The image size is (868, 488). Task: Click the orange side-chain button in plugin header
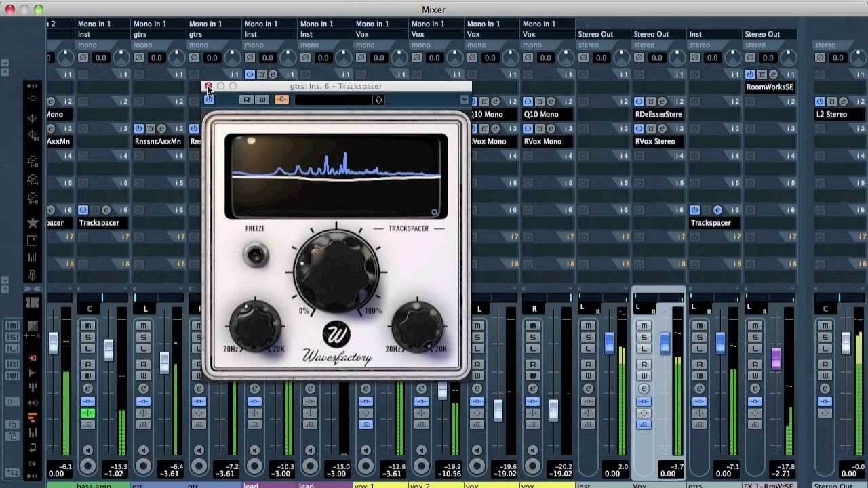coord(281,100)
